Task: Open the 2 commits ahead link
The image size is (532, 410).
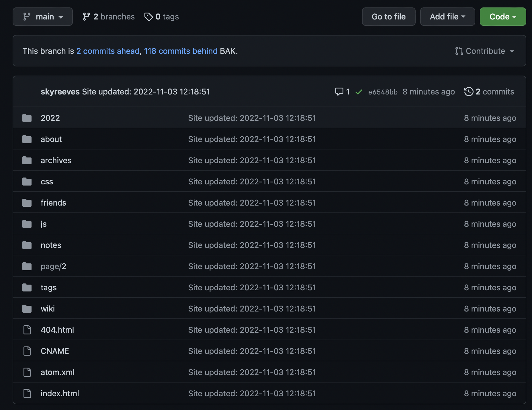Action: coord(108,51)
